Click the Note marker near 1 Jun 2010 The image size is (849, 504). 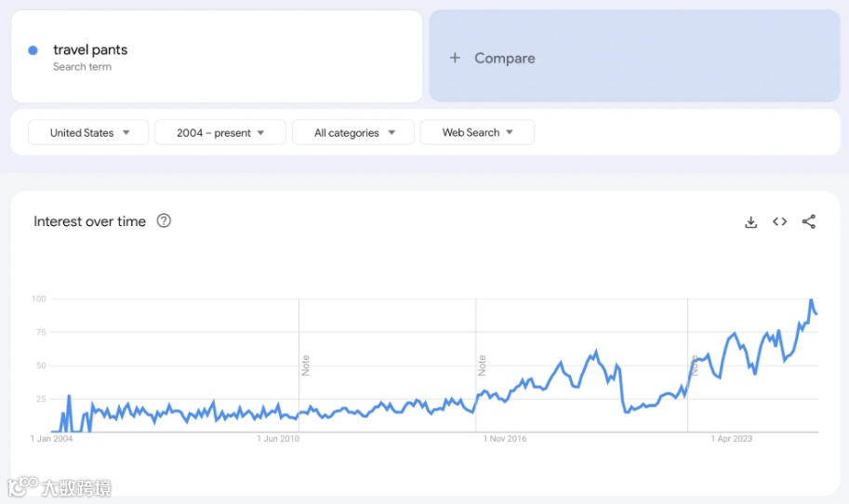(305, 365)
